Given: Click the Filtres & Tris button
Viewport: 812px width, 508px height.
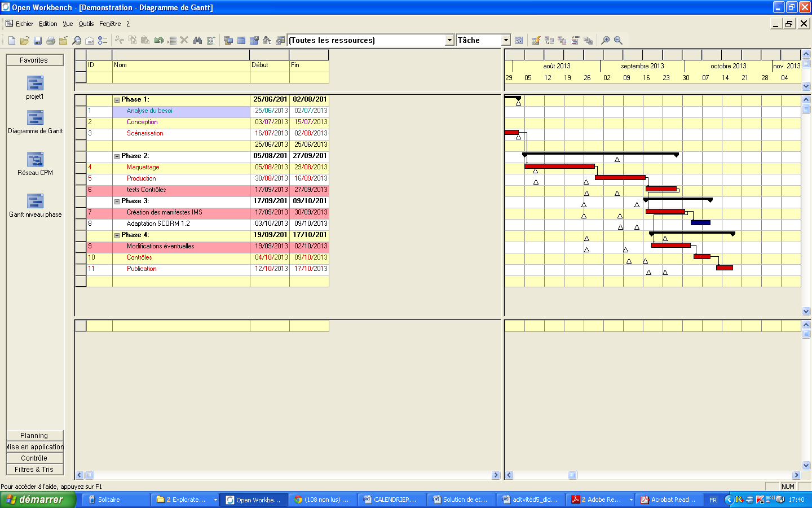Looking at the screenshot, I should [34, 470].
